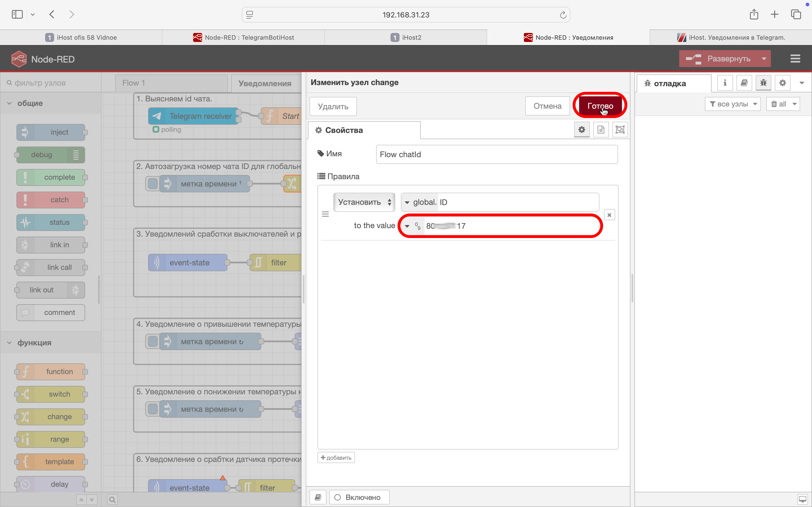Open sidebar configuration nodes gear icon
Viewport: 812px width, 507px height.
point(782,83)
